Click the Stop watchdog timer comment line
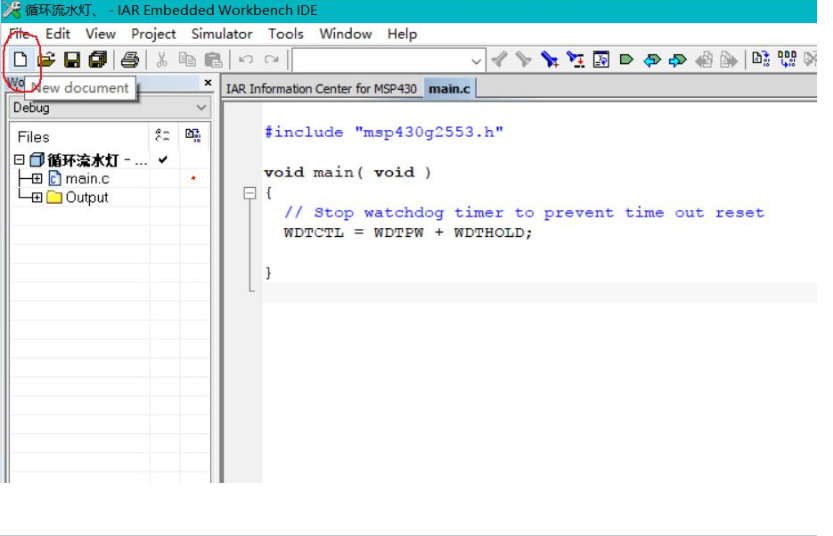Screen dimensions: 833x536 coord(524,212)
